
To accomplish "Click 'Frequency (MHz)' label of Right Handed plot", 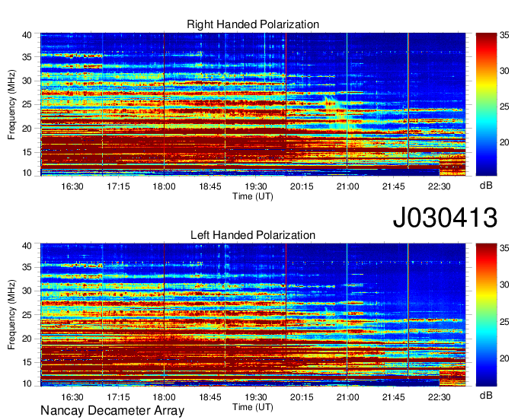I will click(x=11, y=104).
